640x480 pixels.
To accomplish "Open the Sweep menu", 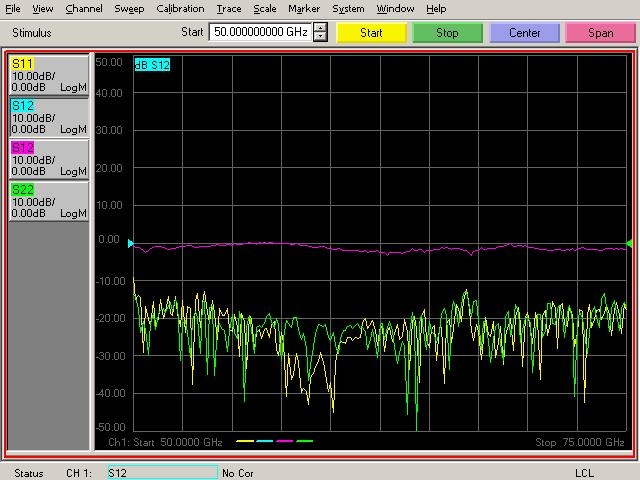I will tap(128, 8).
